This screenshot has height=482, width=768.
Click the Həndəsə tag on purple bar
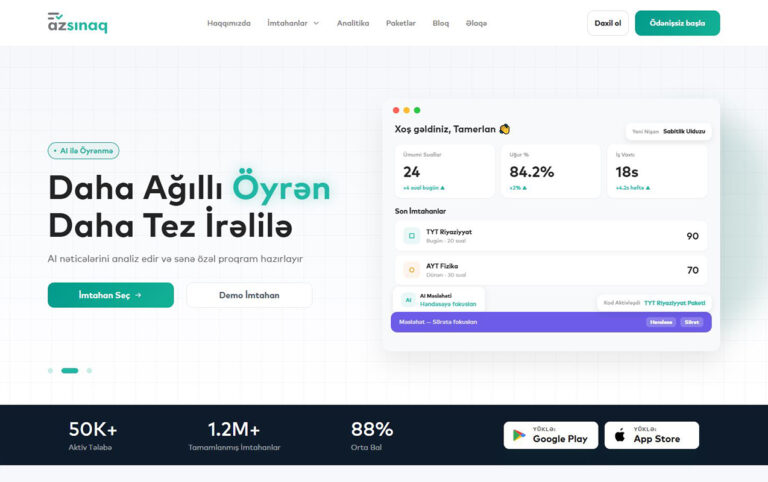pos(660,322)
